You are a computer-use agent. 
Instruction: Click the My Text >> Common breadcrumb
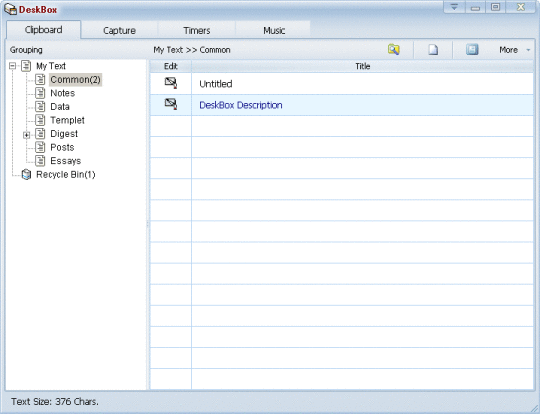point(192,50)
